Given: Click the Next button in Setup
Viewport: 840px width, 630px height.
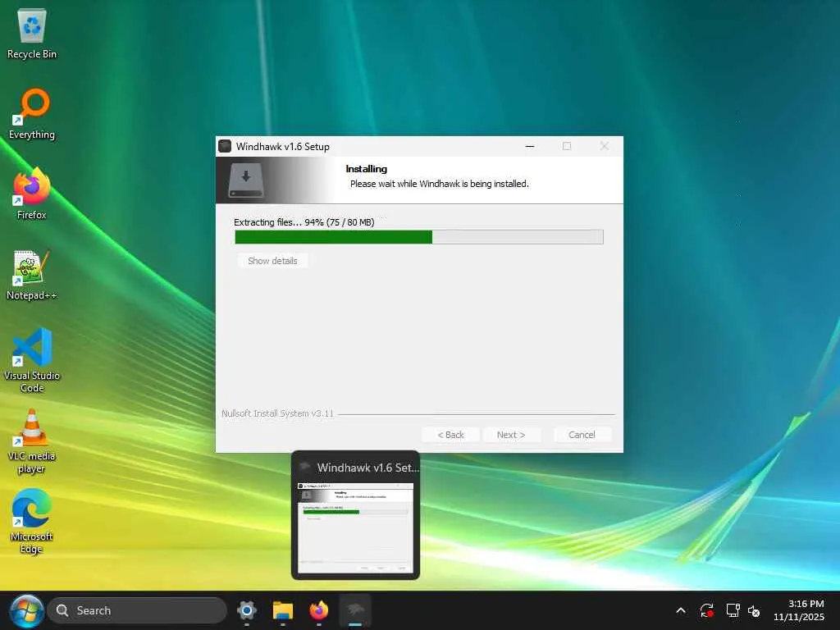Looking at the screenshot, I should (x=511, y=435).
